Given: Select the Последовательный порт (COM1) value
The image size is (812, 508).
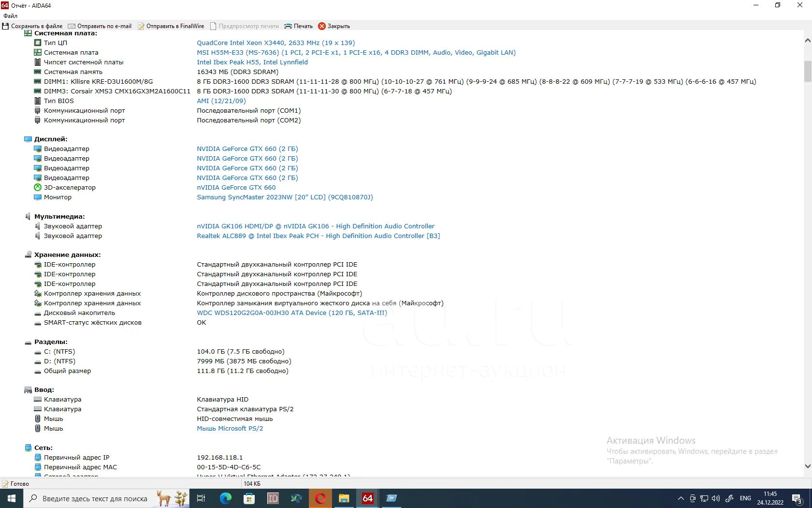Looking at the screenshot, I should [x=249, y=110].
